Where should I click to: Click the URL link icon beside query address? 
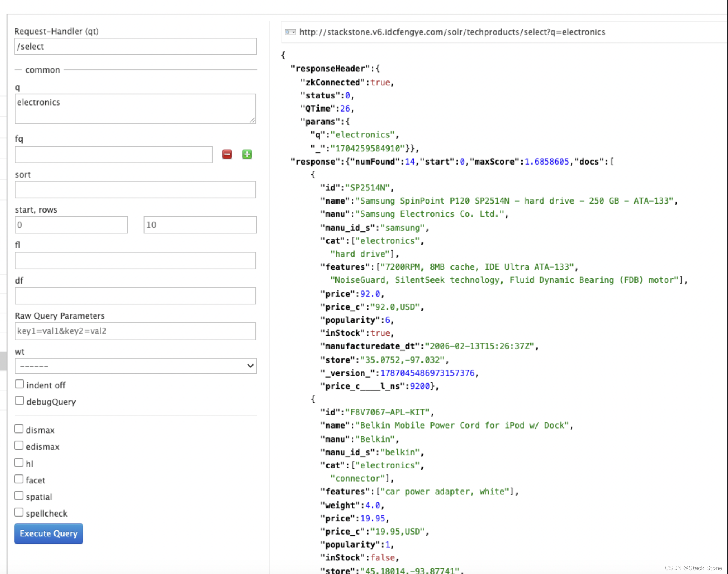(290, 32)
